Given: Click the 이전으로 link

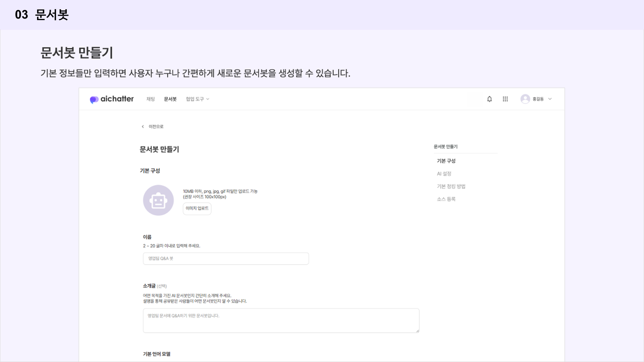Looking at the screenshot, I should pos(156,127).
